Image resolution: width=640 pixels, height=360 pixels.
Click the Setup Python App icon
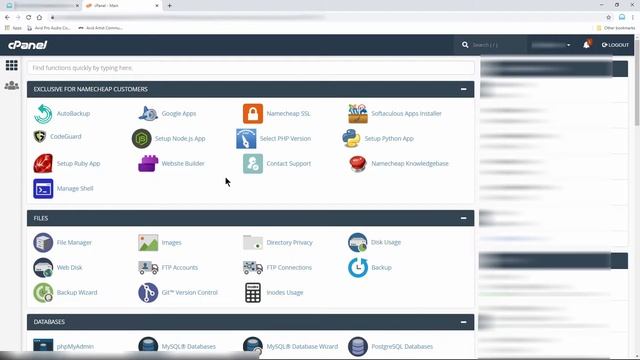click(x=351, y=138)
